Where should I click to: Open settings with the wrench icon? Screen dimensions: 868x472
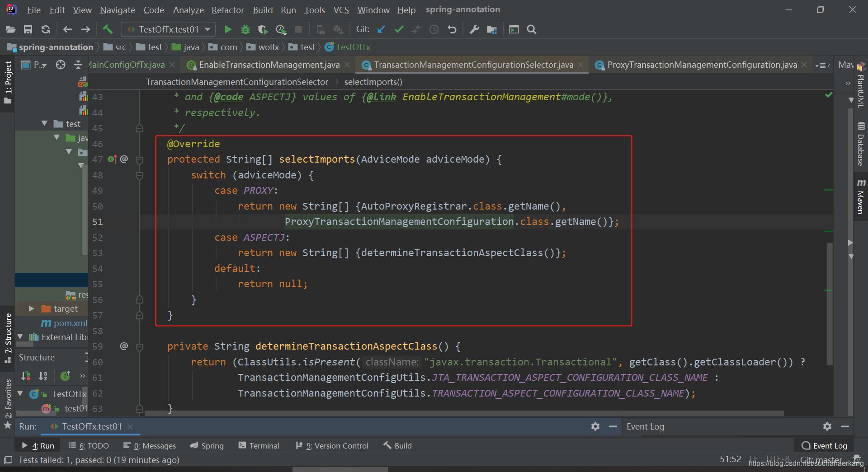click(474, 29)
